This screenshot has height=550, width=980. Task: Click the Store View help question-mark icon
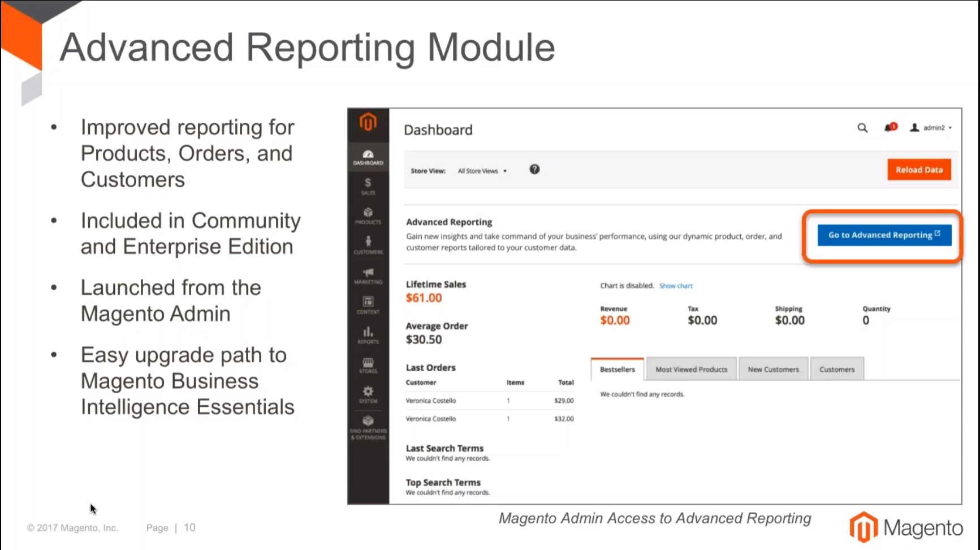[534, 169]
